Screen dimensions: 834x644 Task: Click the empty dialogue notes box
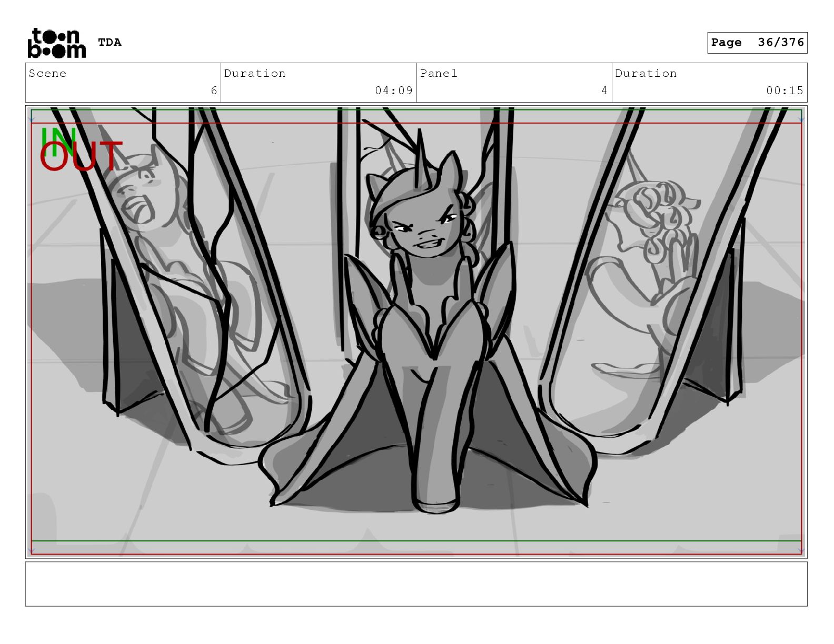tap(416, 584)
